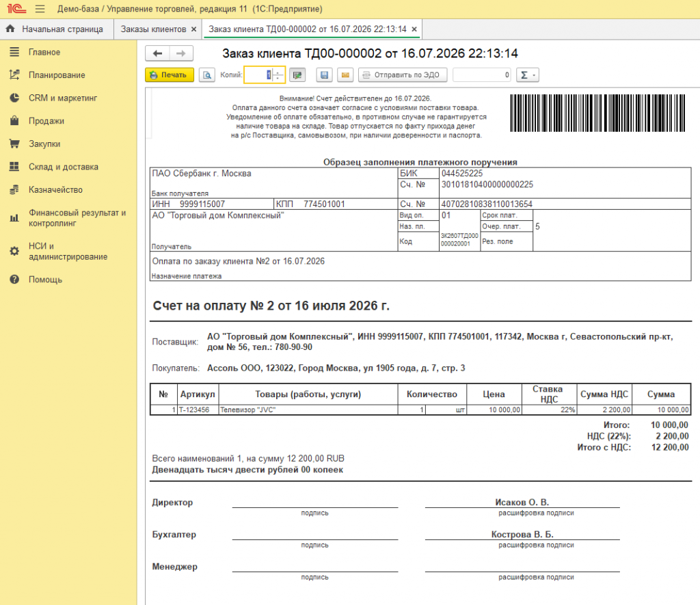700x605 pixels.
Task: Click the Печать button
Action: pyautogui.click(x=170, y=75)
